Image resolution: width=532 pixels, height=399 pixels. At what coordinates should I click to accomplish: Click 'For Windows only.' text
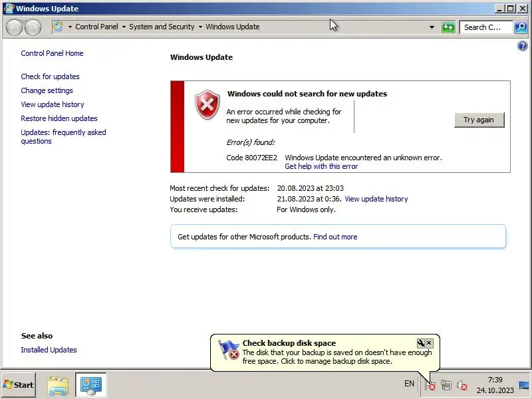306,209
